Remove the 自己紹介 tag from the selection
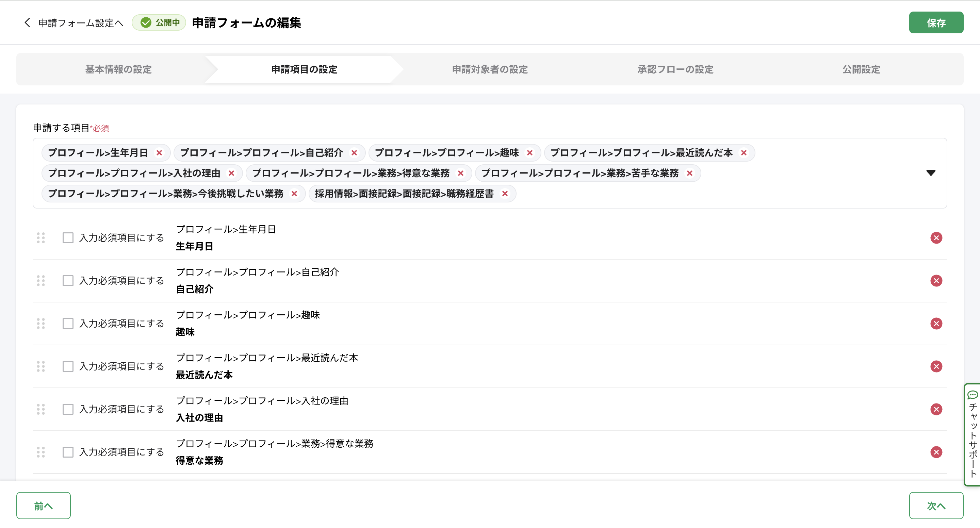This screenshot has width=980, height=528. (x=354, y=152)
